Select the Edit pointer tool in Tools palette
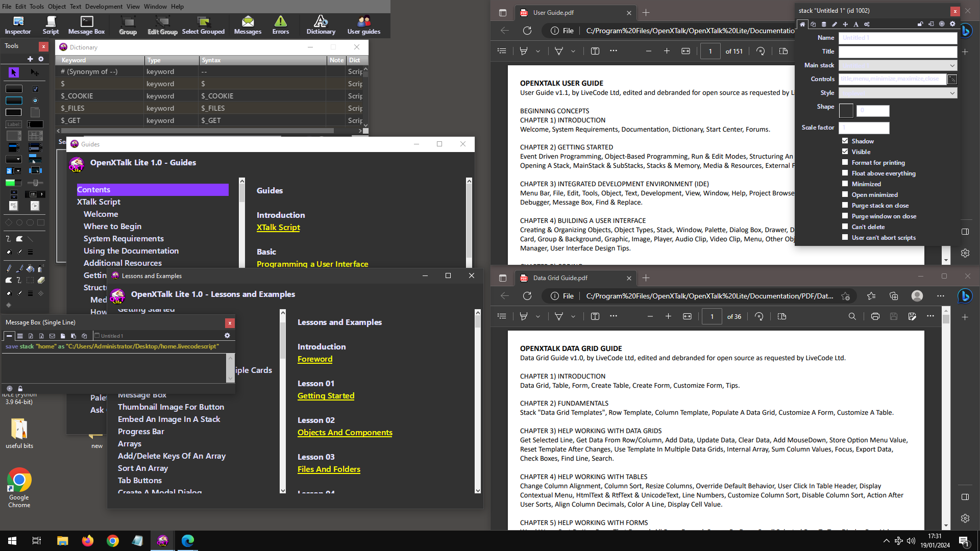 [x=35, y=72]
